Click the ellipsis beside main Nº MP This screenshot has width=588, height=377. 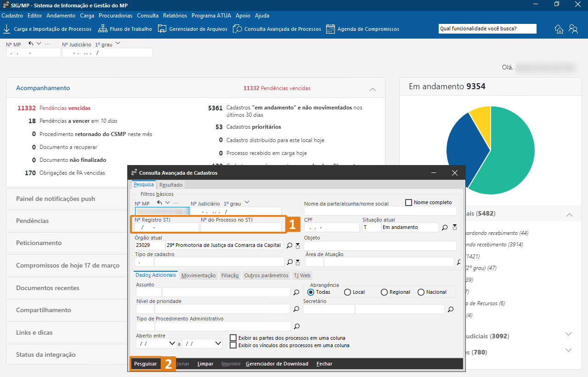tap(47, 44)
